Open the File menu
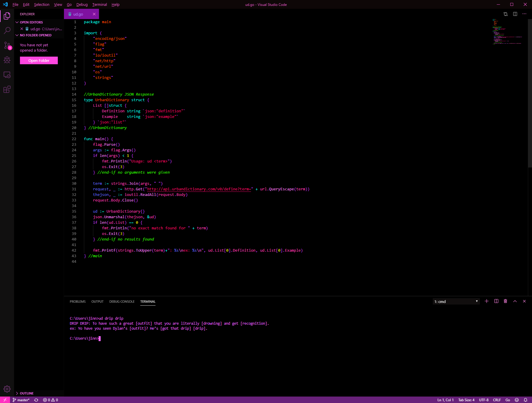The image size is (532, 403). [x=16, y=4]
